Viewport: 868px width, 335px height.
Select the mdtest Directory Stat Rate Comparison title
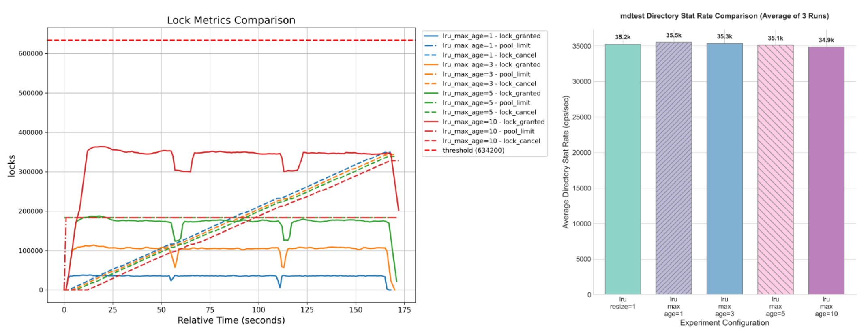click(724, 16)
